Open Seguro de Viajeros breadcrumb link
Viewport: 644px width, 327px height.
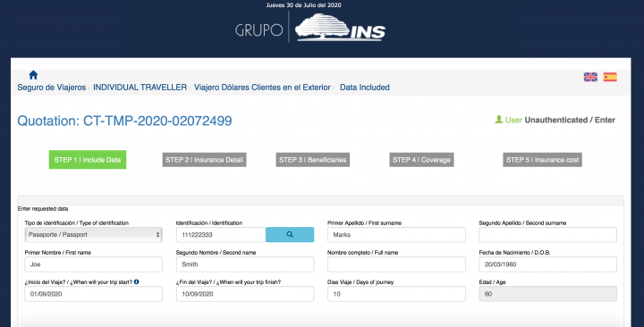click(x=52, y=88)
